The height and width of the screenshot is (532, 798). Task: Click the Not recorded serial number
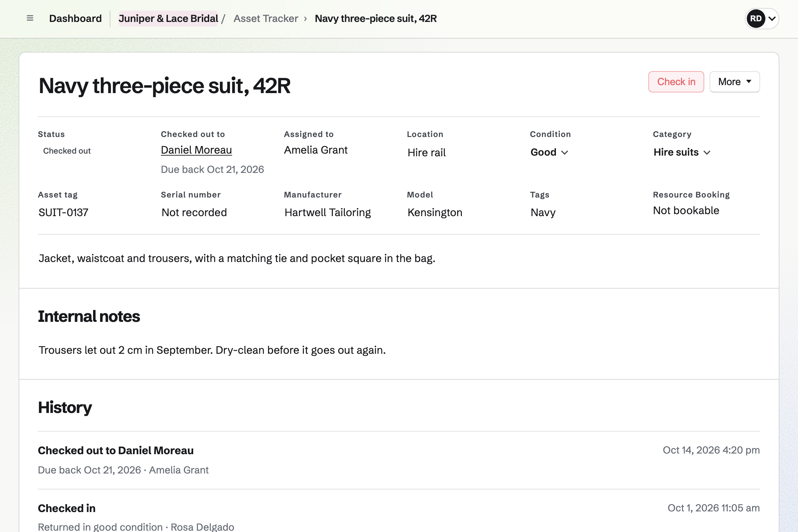coord(194,212)
